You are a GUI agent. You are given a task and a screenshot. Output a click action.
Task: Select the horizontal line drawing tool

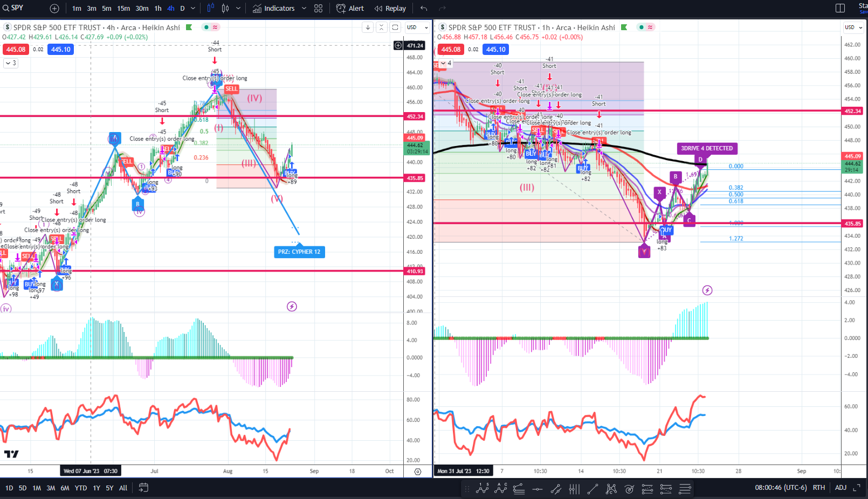[x=538, y=489]
